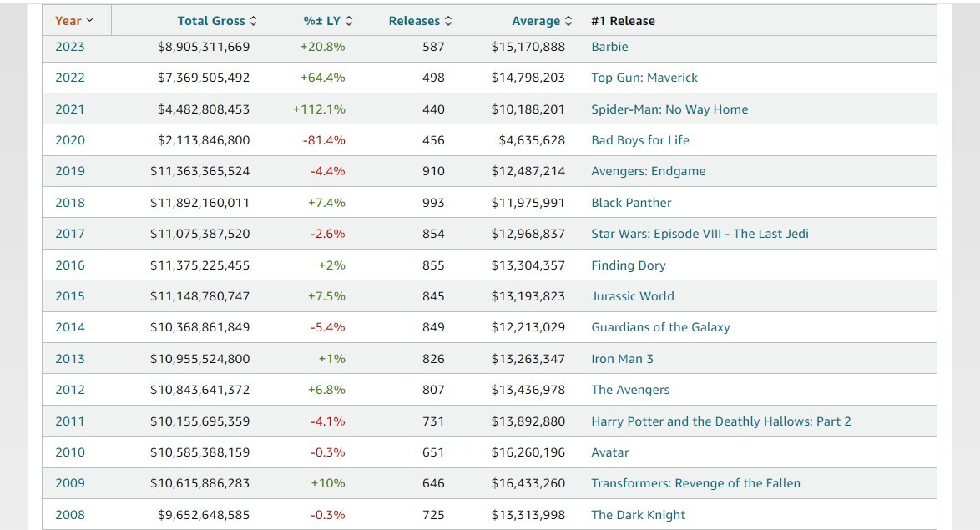This screenshot has height=530, width=980.
Task: Open Spider-Man: No Way Home
Action: [669, 109]
